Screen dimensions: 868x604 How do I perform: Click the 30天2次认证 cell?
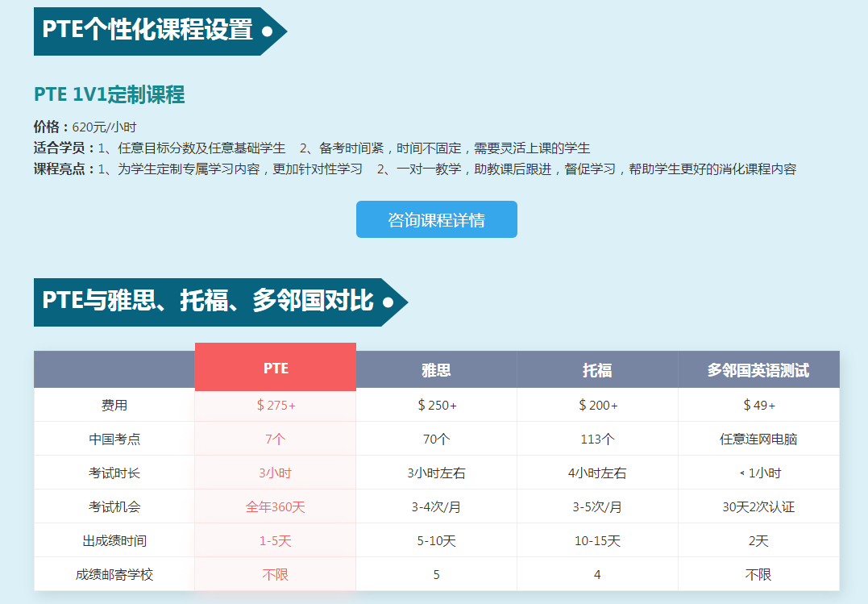[x=759, y=506]
